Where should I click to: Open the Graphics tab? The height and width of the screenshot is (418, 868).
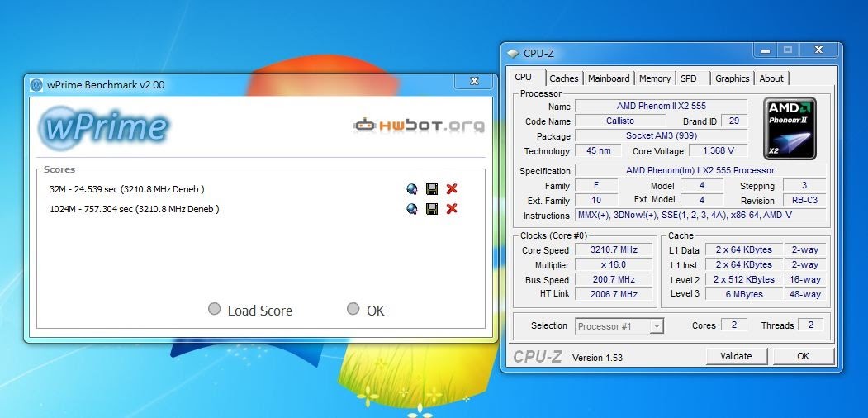[x=732, y=78]
